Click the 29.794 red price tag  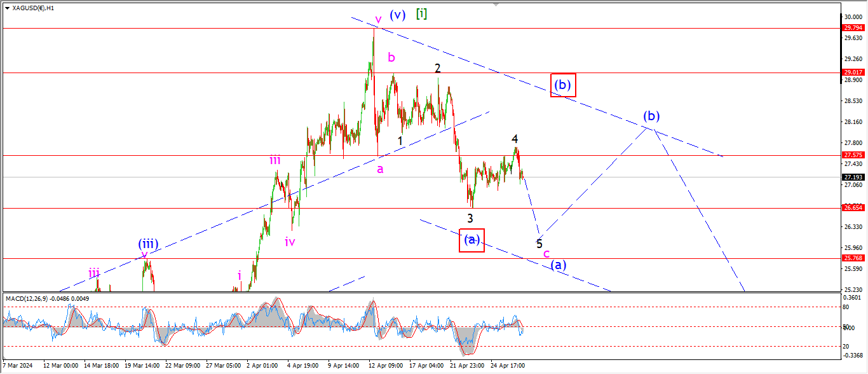pyautogui.click(x=853, y=28)
